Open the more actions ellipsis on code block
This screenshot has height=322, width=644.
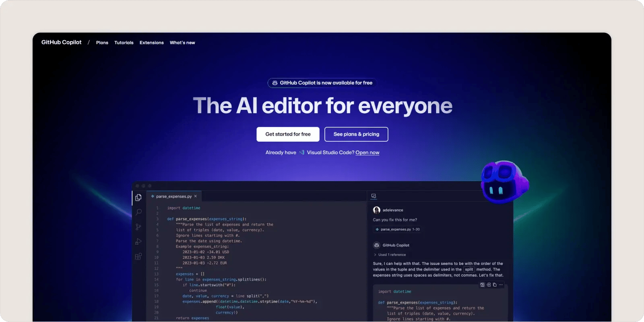tap(501, 285)
